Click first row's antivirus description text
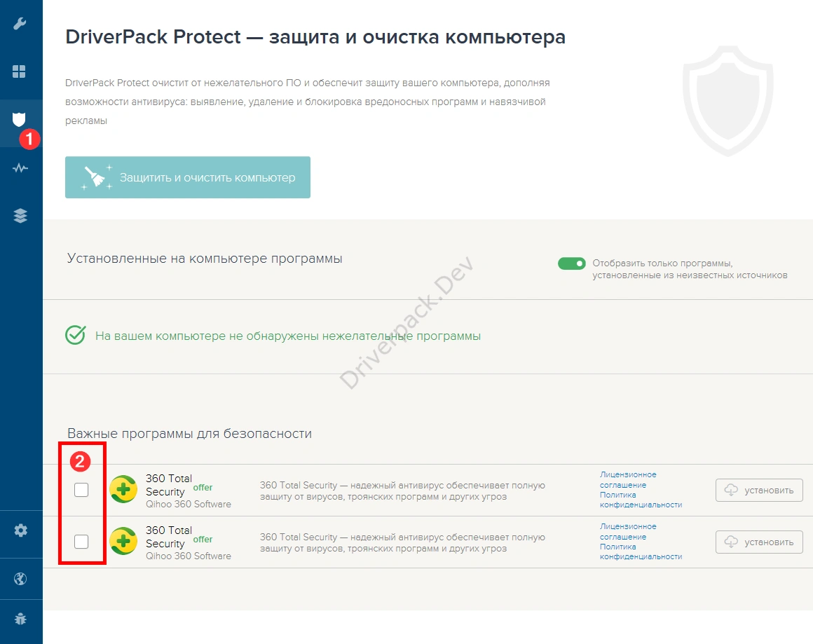Image resolution: width=813 pixels, height=644 pixels. pyautogui.click(x=402, y=491)
